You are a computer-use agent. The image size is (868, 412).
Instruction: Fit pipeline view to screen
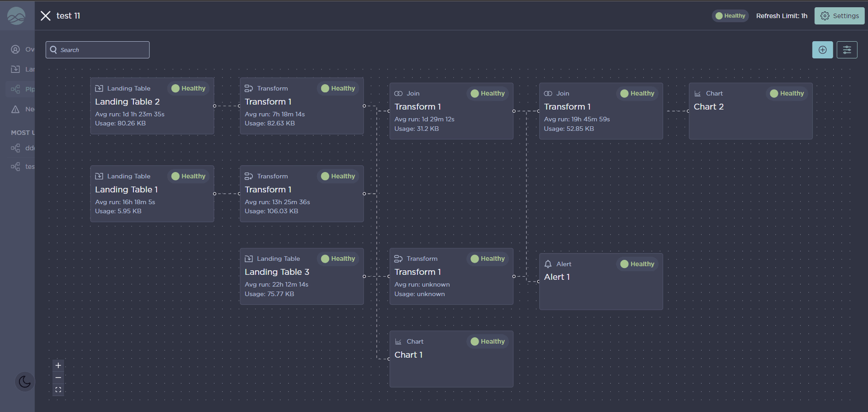coord(58,390)
